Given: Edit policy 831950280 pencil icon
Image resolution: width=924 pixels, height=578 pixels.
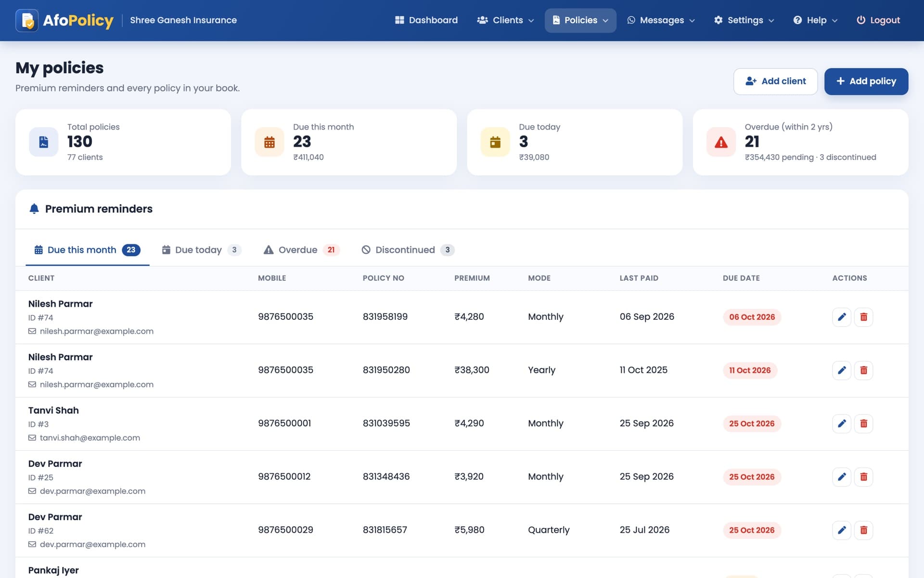Looking at the screenshot, I should 842,370.
